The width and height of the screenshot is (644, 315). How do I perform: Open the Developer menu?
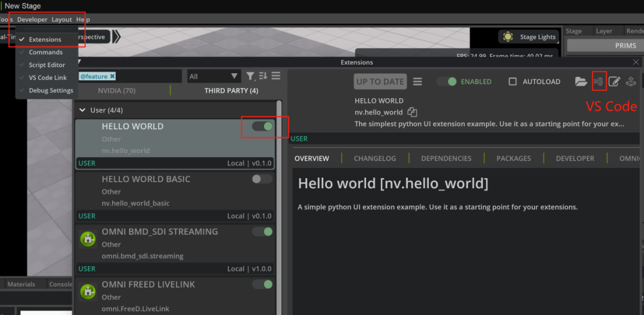tap(32, 19)
